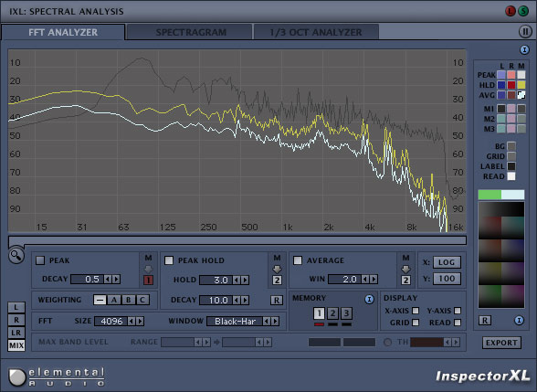
Task: Click the Elemental Audio logo knob
Action: coord(16,376)
